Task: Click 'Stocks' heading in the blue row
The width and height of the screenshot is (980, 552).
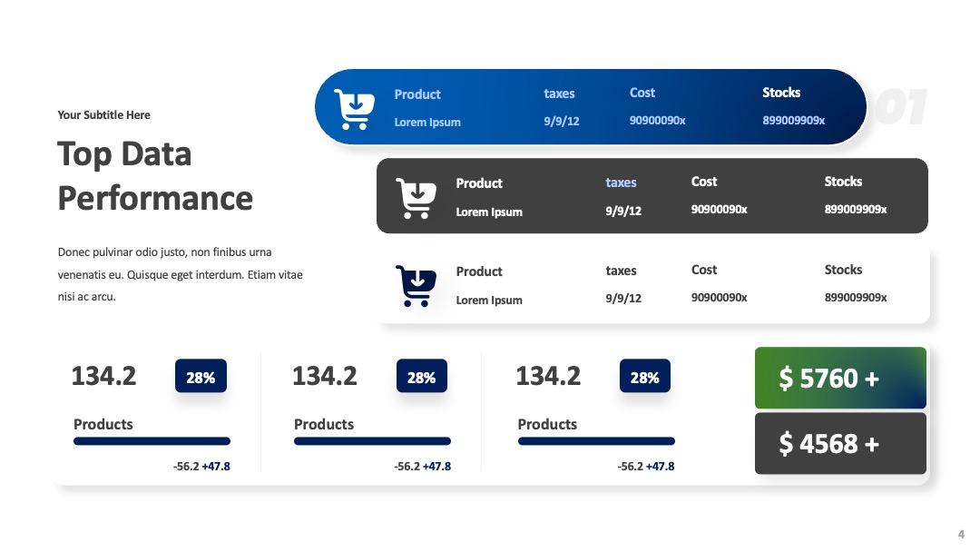Action: pyautogui.click(x=781, y=93)
